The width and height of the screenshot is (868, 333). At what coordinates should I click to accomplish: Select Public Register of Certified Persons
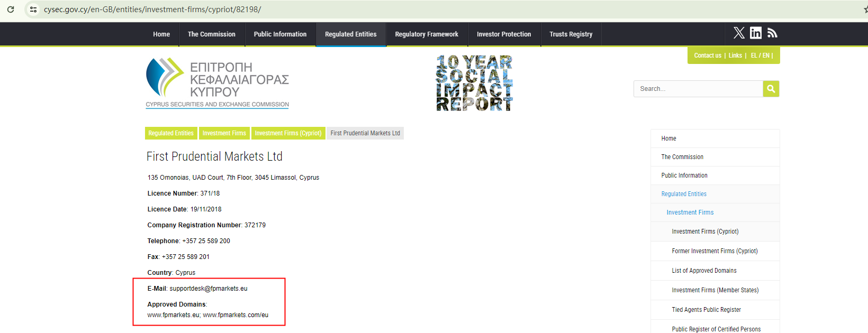pyautogui.click(x=715, y=328)
